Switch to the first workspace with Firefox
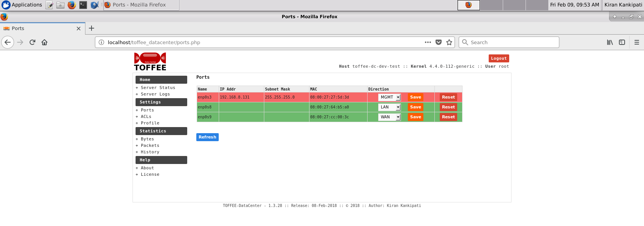This screenshot has width=644, height=226. [469, 5]
